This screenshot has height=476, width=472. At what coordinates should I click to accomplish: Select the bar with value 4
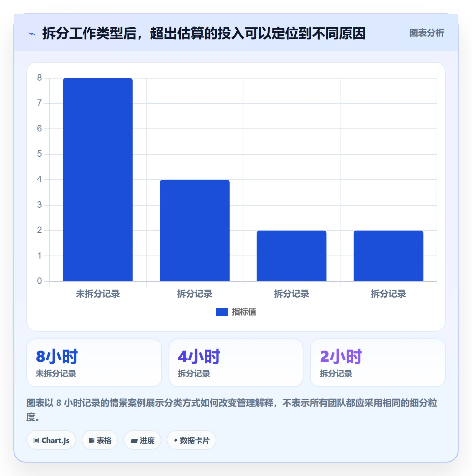pos(195,231)
